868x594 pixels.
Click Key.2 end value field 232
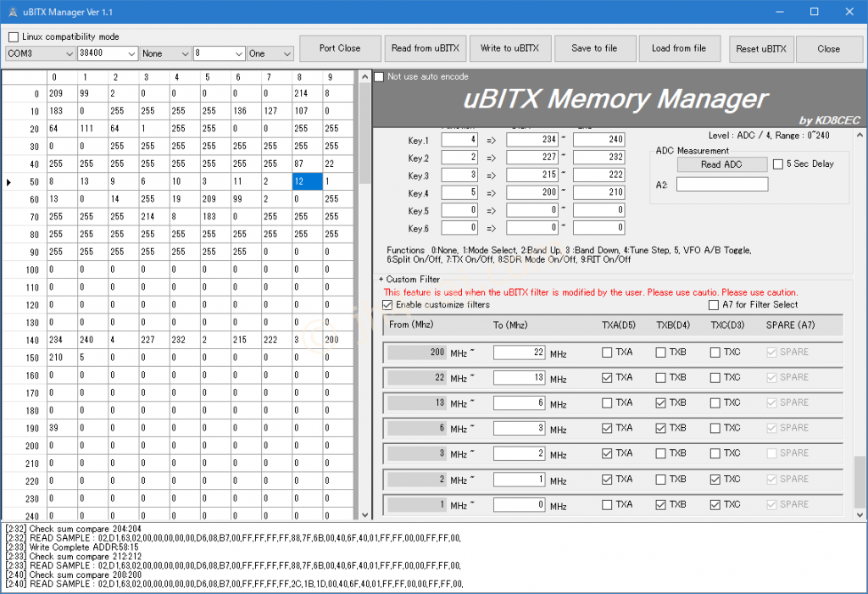(599, 158)
